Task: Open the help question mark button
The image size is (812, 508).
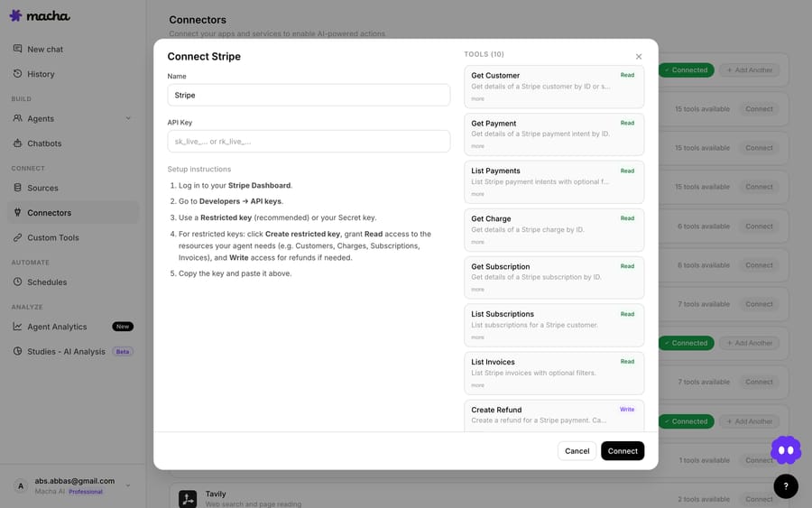Action: (x=786, y=486)
